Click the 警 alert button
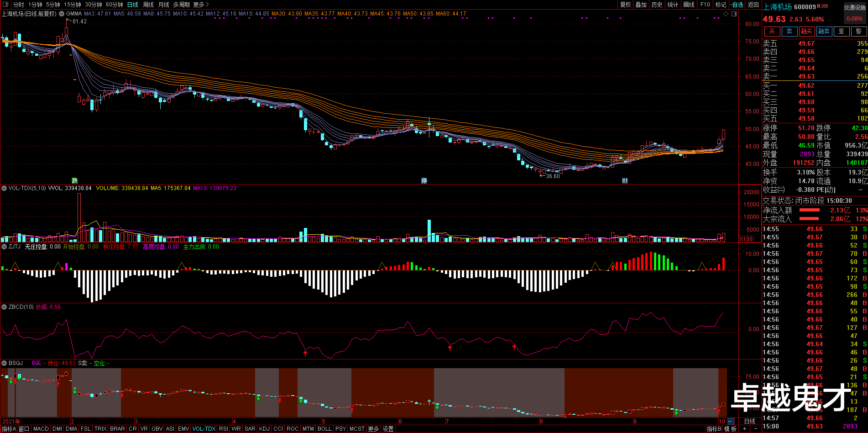 [858, 31]
